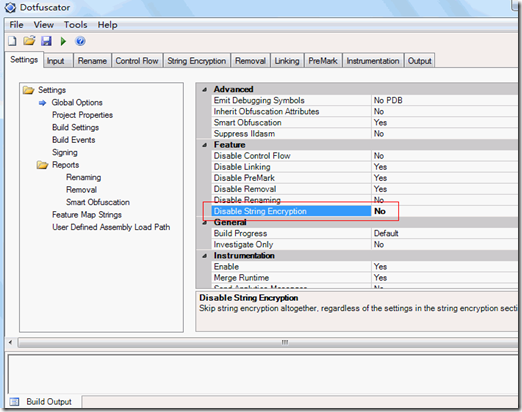Screen dimensions: 522x412
Task: Select the Settings root tree node
Action: (x=52, y=90)
